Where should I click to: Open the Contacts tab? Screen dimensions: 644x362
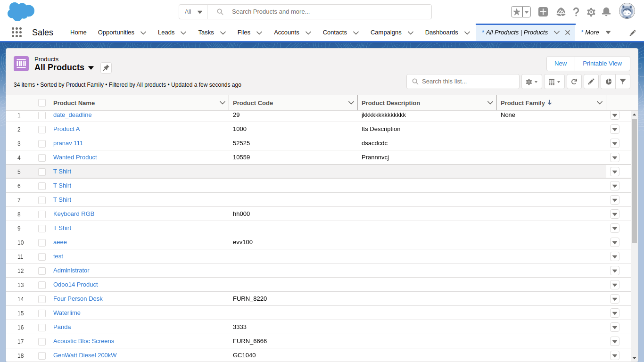coord(335,33)
